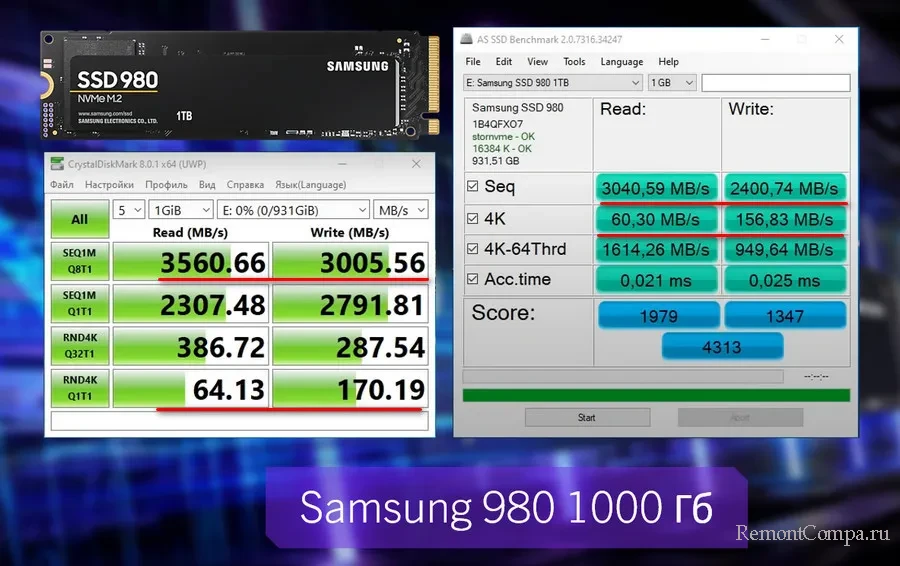
Task: Close the CrystalDiskMark window
Action: pyautogui.click(x=416, y=164)
